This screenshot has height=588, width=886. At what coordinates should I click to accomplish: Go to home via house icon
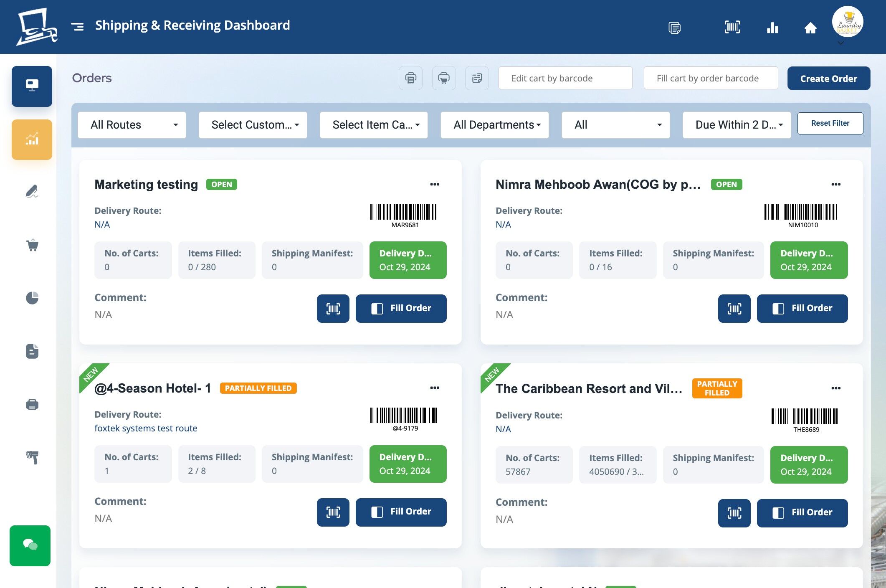click(810, 28)
